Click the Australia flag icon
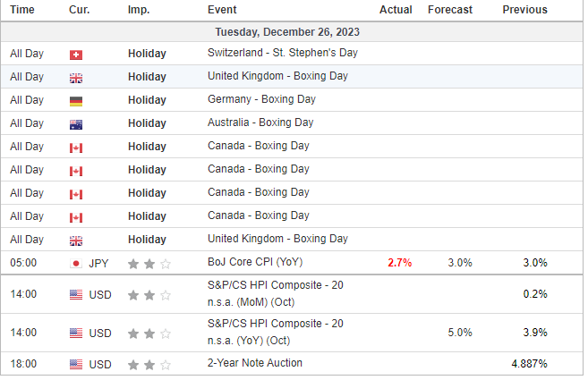 tap(76, 123)
